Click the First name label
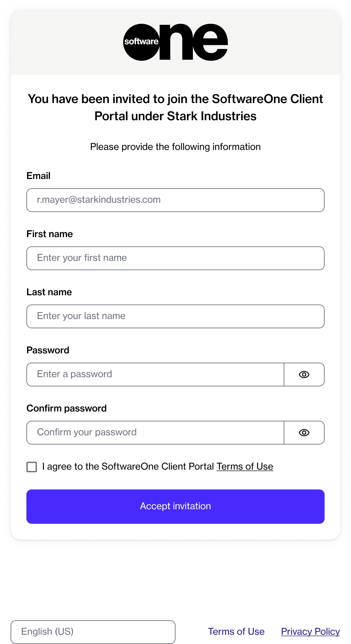This screenshot has width=351, height=644. point(49,234)
